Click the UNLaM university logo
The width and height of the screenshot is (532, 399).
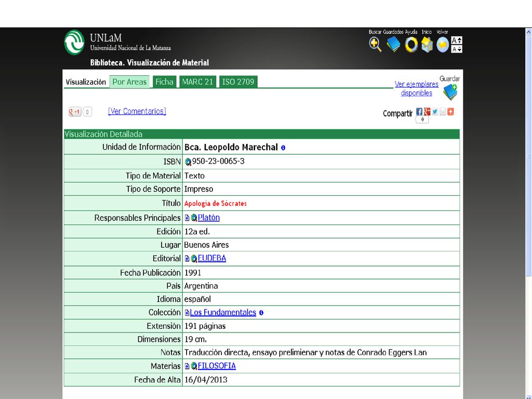point(74,43)
